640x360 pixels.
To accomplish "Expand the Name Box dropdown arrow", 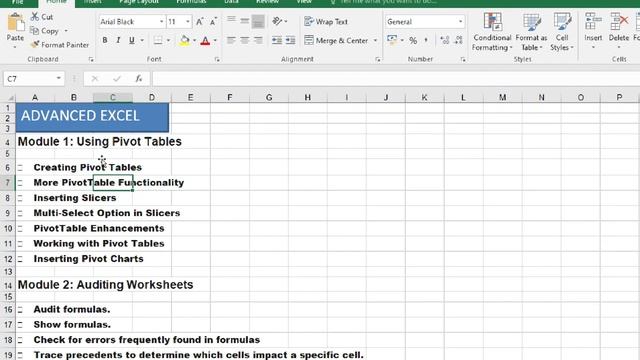I will (x=58, y=78).
